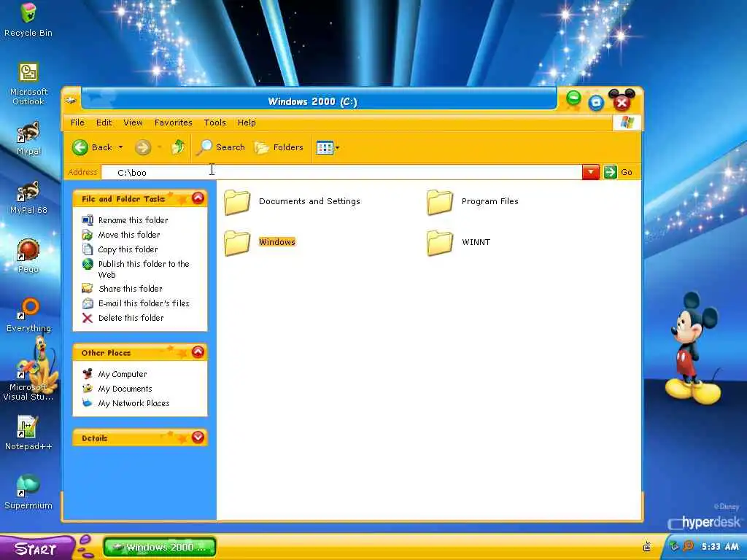The image size is (747, 560).
Task: Click Publish this folder to the Web
Action: pos(144,269)
